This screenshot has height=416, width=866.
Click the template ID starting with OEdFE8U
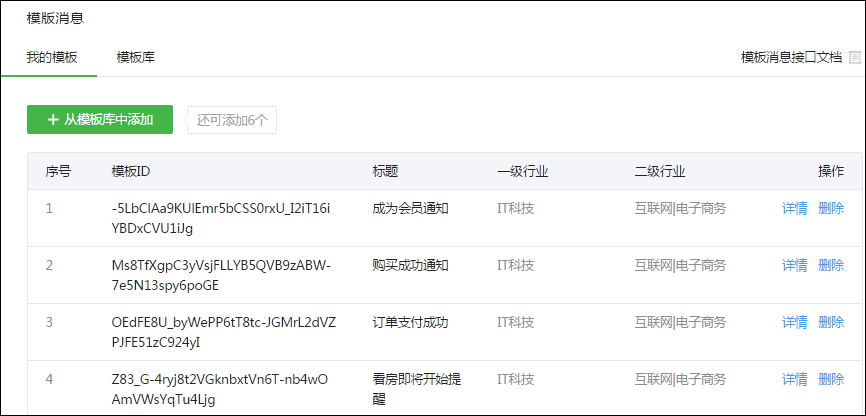coord(224,332)
